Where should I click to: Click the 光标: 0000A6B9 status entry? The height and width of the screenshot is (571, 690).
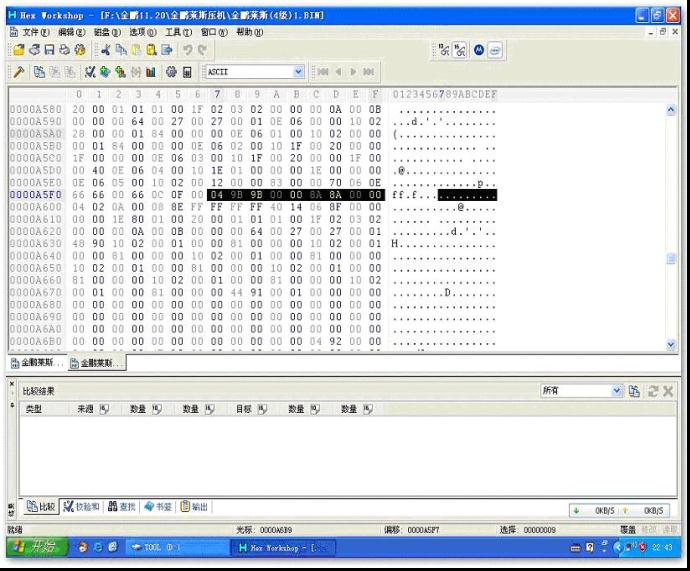tap(264, 530)
